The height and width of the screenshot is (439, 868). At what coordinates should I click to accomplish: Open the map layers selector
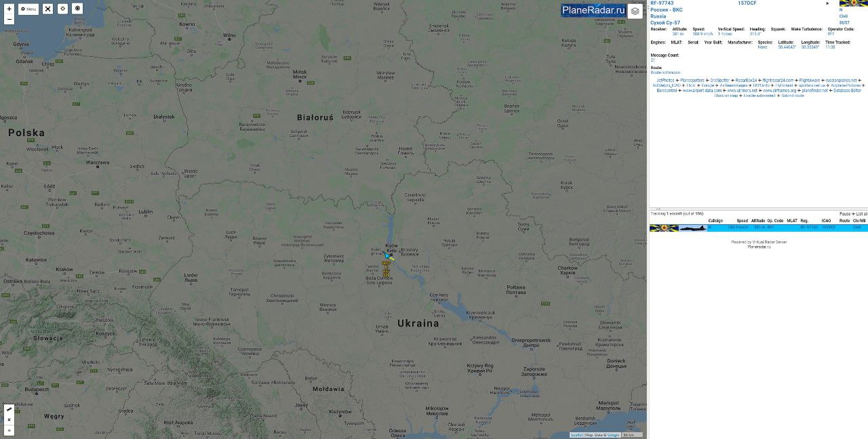click(635, 11)
